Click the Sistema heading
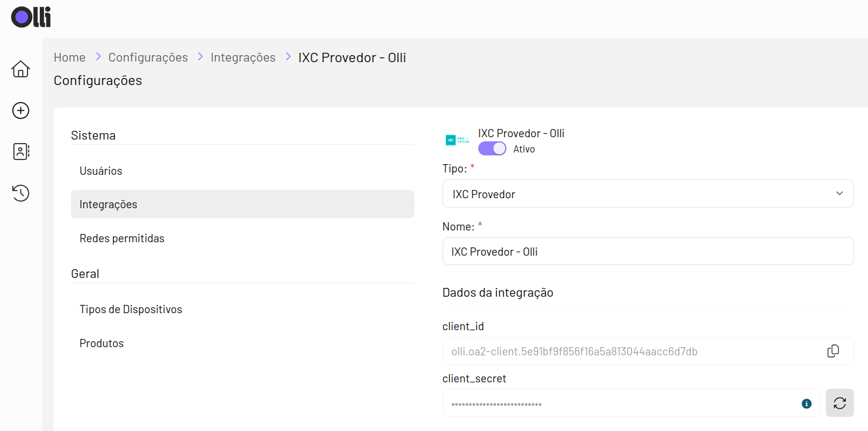Screen dimensions: 868x431 93,135
